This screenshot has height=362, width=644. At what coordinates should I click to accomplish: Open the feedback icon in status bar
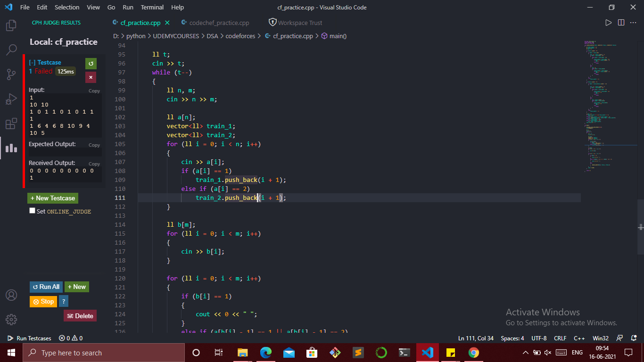pos(620,338)
